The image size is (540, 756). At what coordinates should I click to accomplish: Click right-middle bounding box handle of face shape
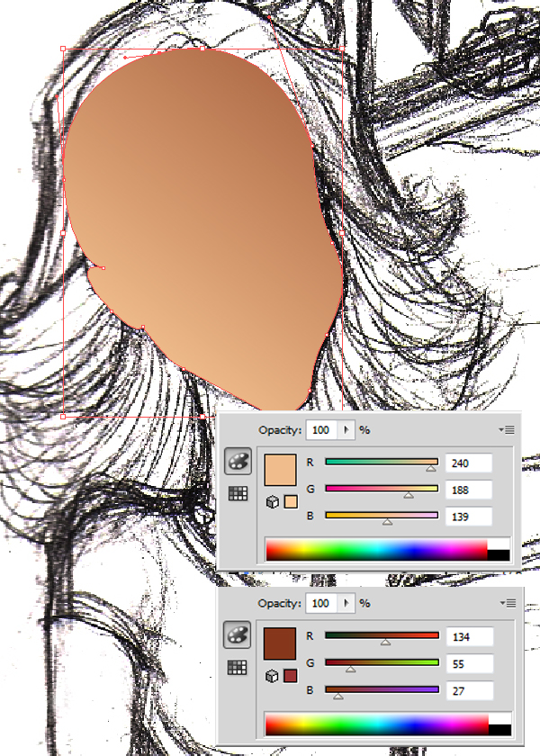click(x=342, y=233)
